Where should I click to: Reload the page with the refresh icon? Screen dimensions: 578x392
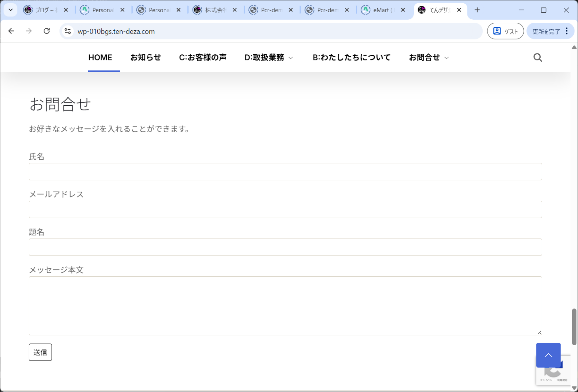(47, 31)
